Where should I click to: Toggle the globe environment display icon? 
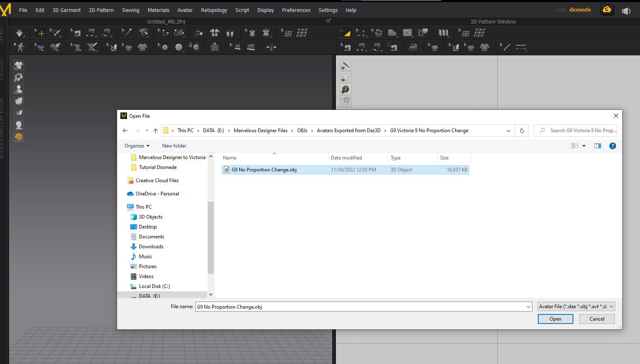click(19, 137)
